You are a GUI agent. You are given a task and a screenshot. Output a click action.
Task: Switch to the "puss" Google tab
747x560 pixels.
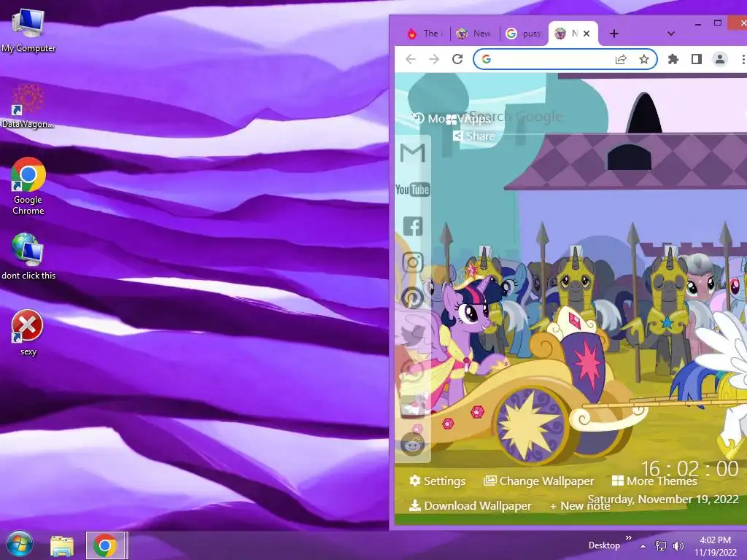point(524,34)
